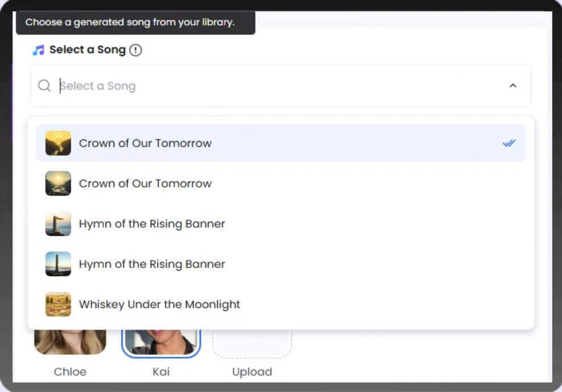Image resolution: width=562 pixels, height=392 pixels.
Task: Click the flag-on-cliff Hymn cover art
Action: point(58,224)
